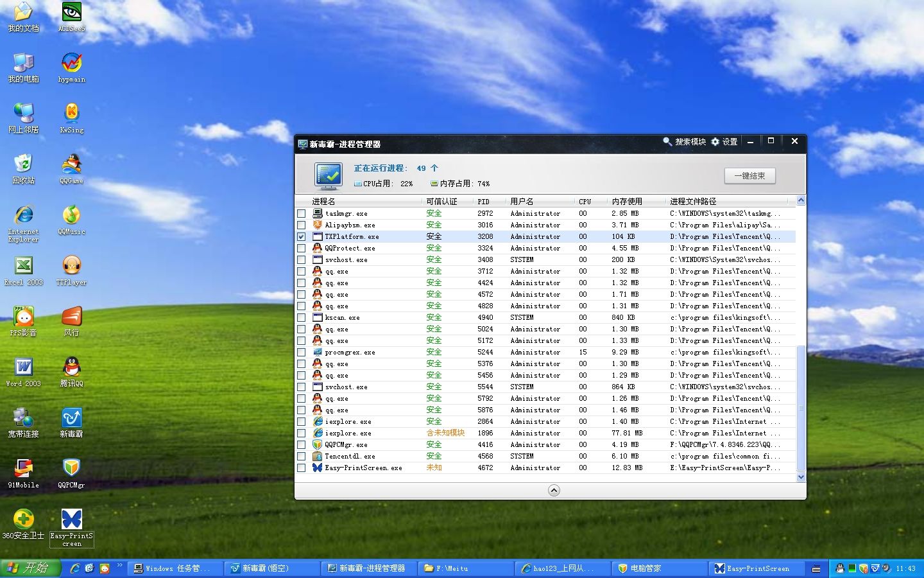924x578 pixels.
Task: Select the PPS影音 desktop icon
Action: [x=23, y=321]
